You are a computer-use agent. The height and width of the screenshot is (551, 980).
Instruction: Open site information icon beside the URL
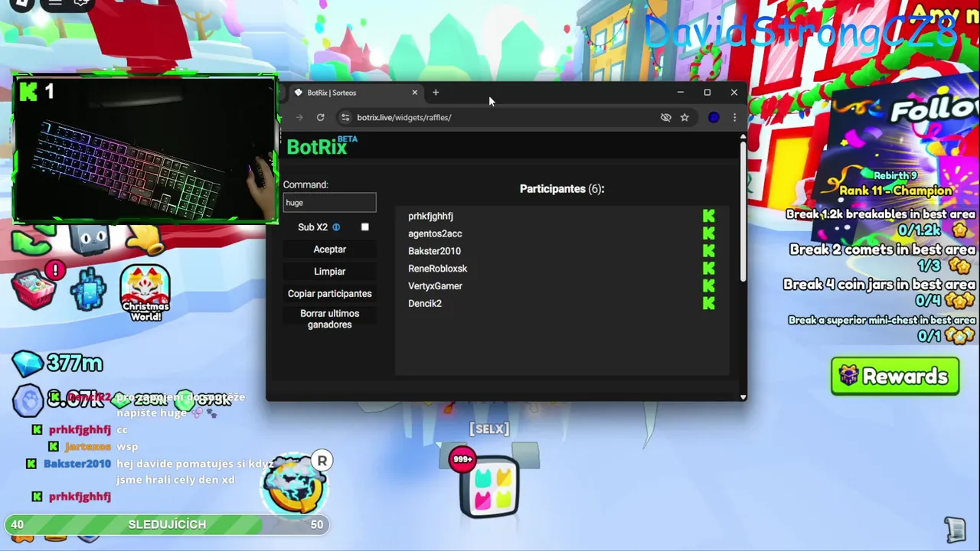(x=345, y=117)
